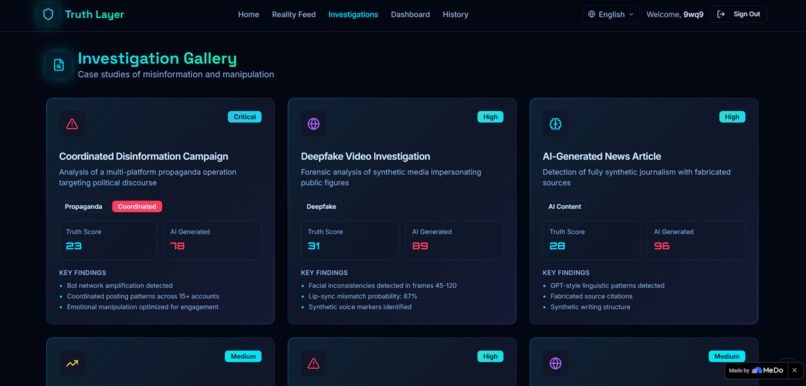This screenshot has width=806, height=386.
Task: Click the globe icon in language selector
Action: 592,14
